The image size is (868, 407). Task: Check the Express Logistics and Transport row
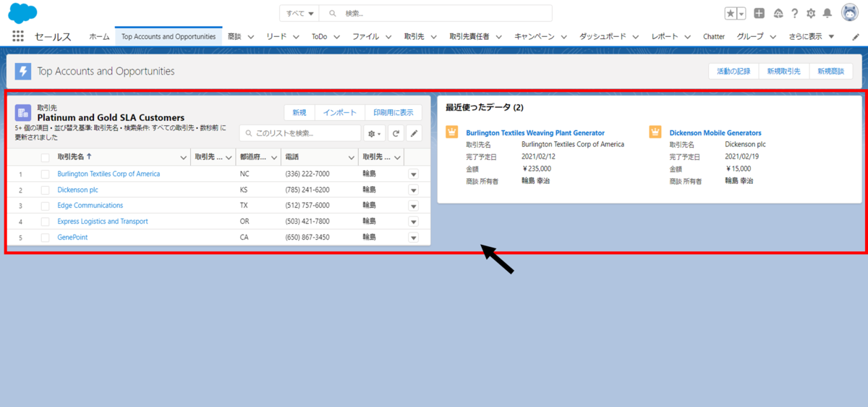tap(46, 222)
